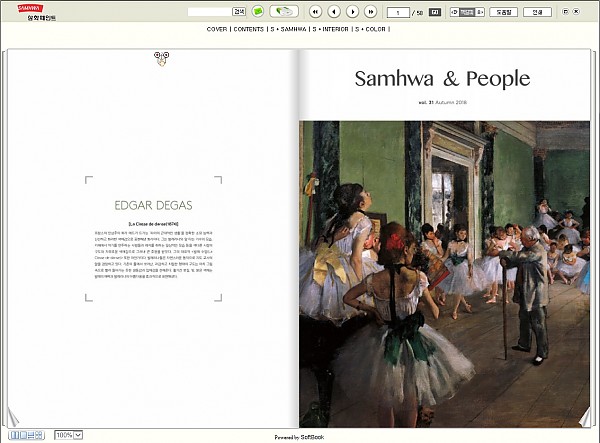This screenshot has height=443, width=600.
Task: Click the page number input field
Action: [x=398, y=13]
